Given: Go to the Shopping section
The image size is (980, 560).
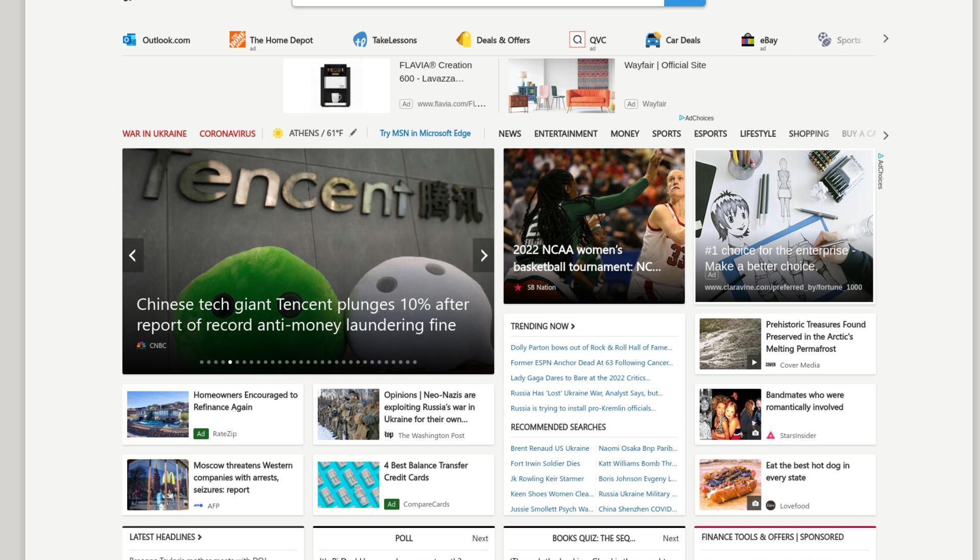Looking at the screenshot, I should [x=808, y=134].
